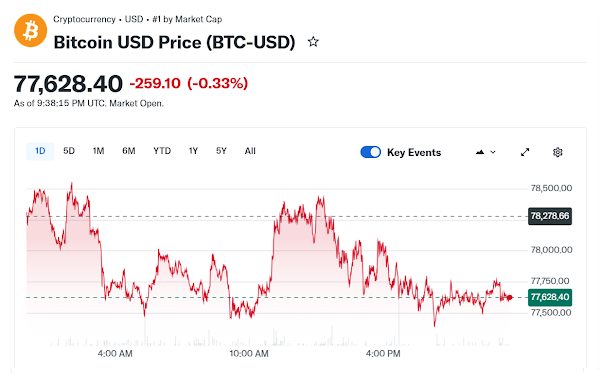
Task: Select the 1D time range tab
Action: pos(40,151)
